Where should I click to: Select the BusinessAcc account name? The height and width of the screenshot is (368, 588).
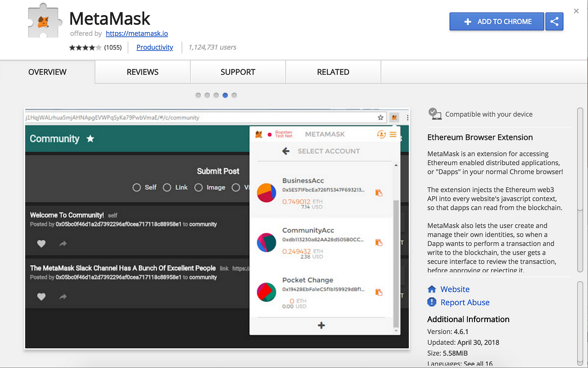point(303,181)
